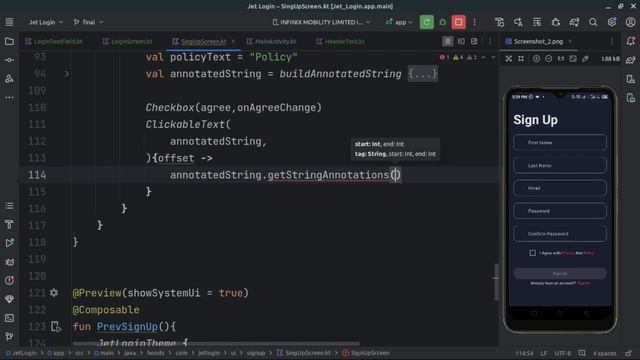Screen dimensions: 640x360
Task: Open Device Manager in right sidebar
Action: (631, 79)
